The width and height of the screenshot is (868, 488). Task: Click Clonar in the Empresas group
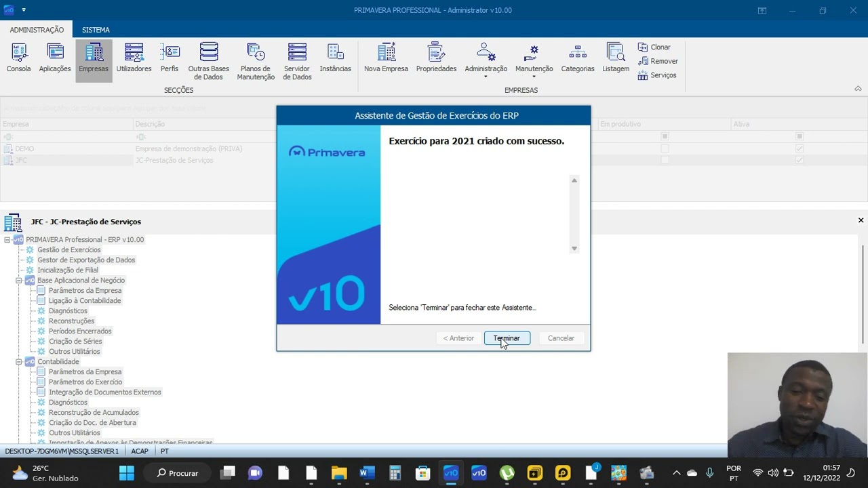654,47
